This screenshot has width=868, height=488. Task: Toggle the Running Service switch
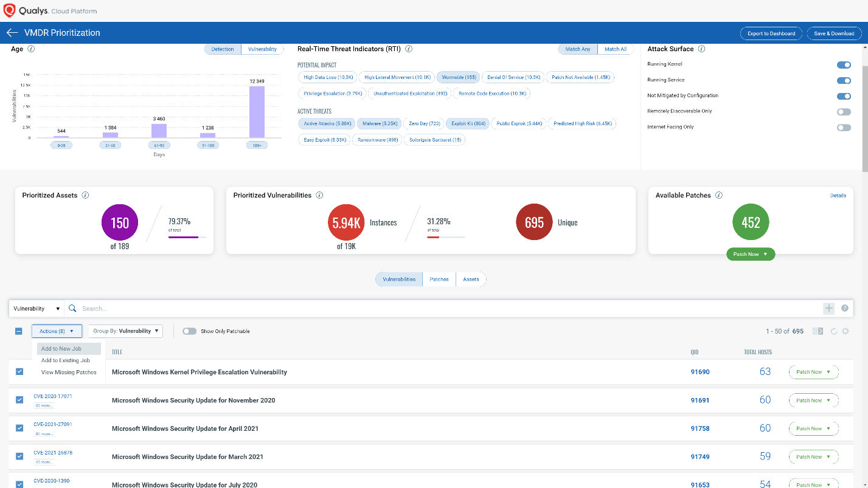point(844,80)
